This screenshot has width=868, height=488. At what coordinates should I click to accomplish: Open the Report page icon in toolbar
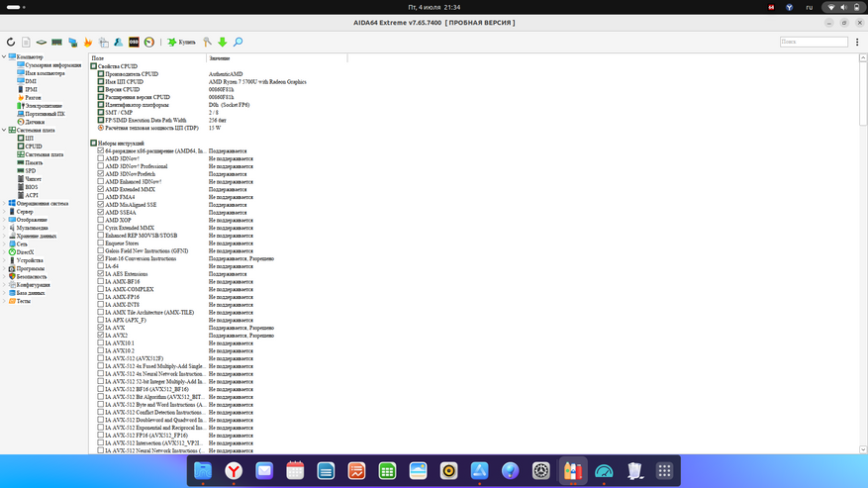click(26, 43)
